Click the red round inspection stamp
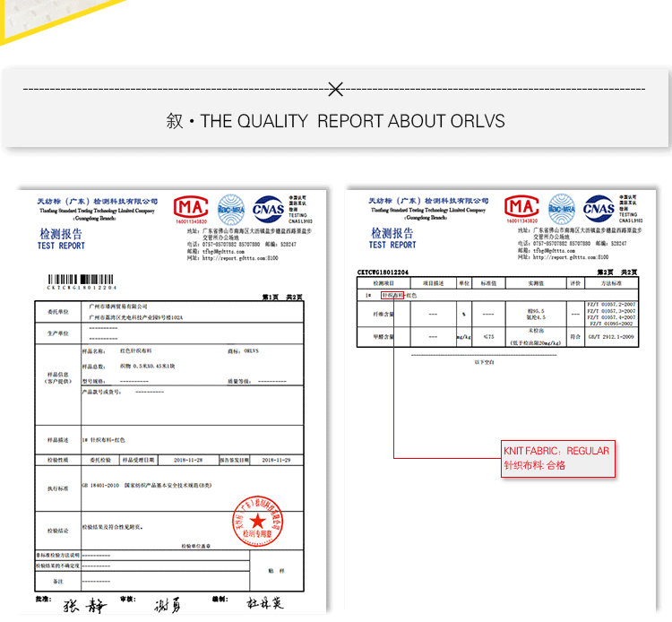This screenshot has width=672, height=622. [257, 522]
